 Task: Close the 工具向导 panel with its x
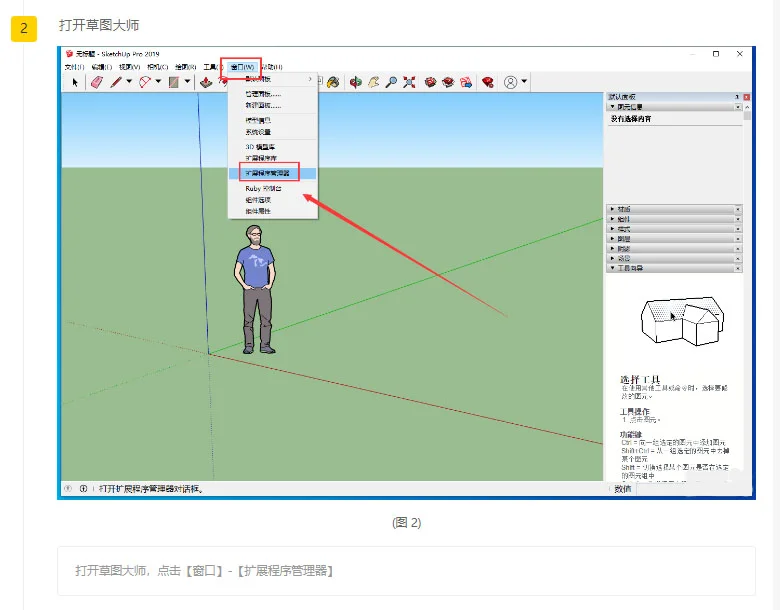click(738, 268)
